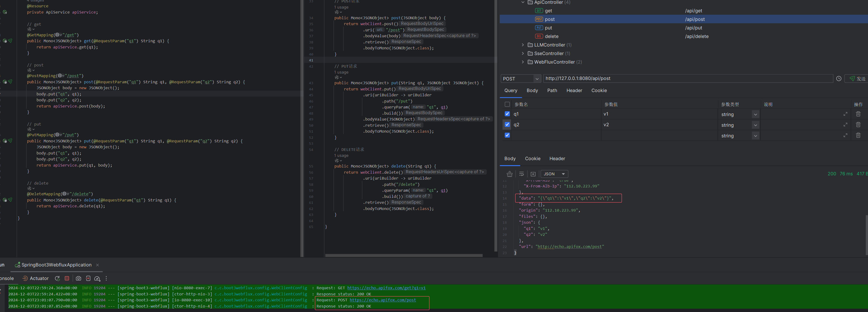This screenshot has height=312, width=868.
Task: Delete the q1 query parameter row
Action: 858,114
